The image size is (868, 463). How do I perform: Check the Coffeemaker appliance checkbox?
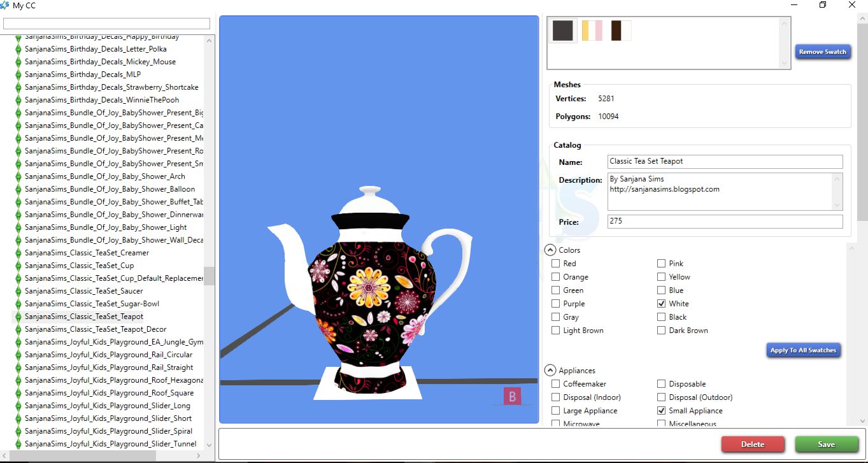(556, 384)
